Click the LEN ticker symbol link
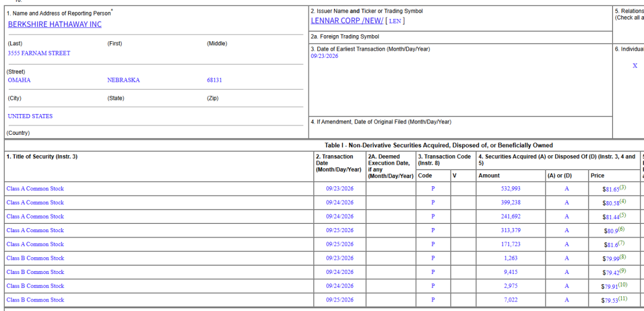The image size is (644, 311). tap(395, 21)
